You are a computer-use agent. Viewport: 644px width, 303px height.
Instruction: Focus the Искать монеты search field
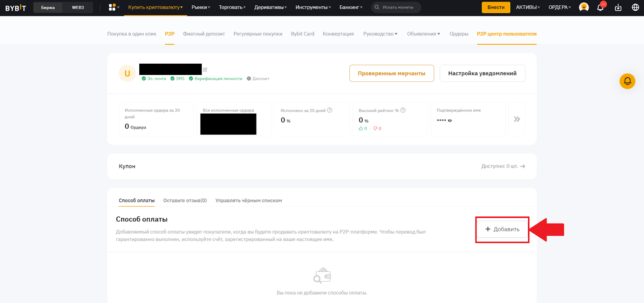pyautogui.click(x=396, y=7)
